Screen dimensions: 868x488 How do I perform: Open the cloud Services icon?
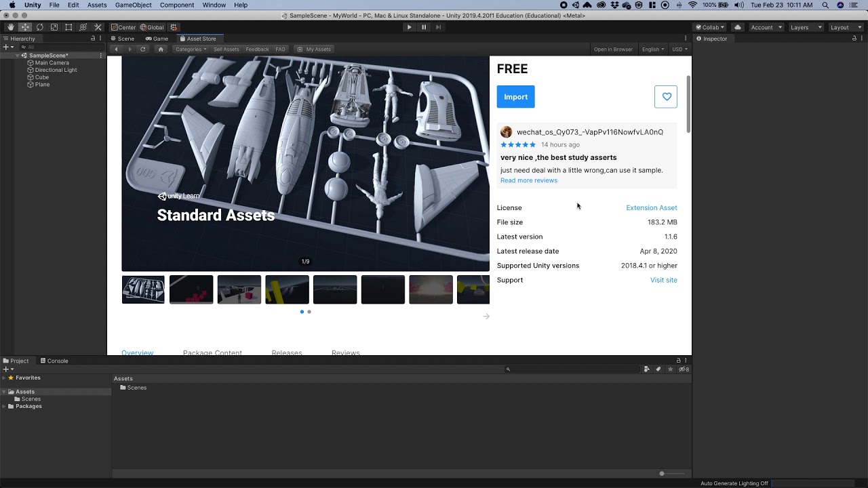pos(738,27)
